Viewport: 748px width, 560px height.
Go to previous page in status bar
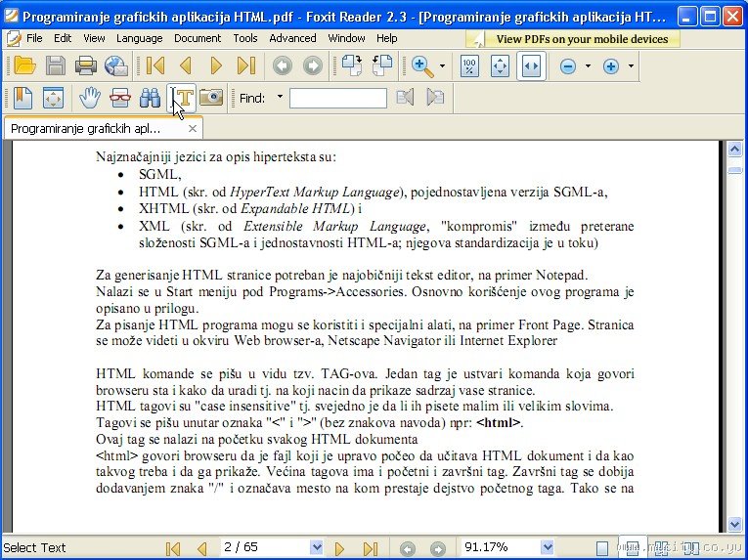(x=201, y=548)
